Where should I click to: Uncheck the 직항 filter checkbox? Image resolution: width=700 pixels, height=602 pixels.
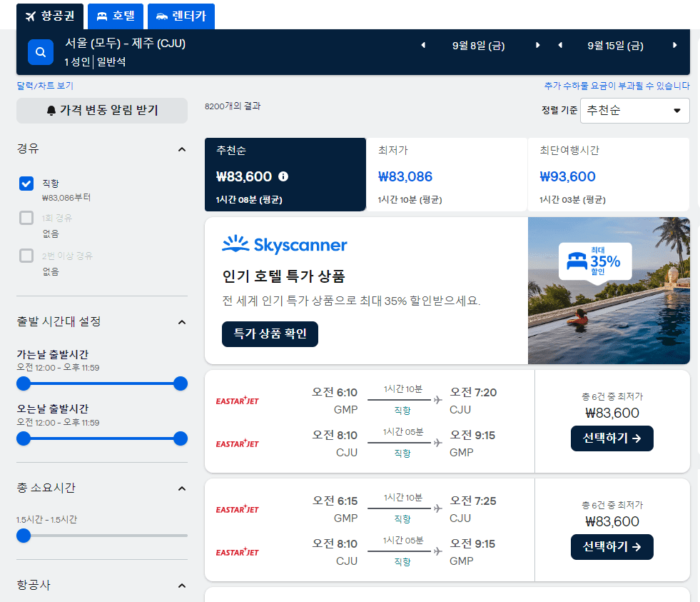[26, 184]
